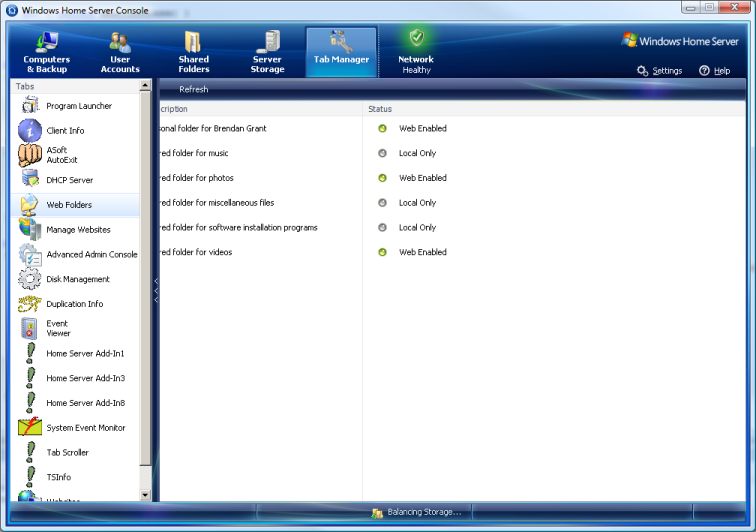756x532 pixels.
Task: Click the miscellaneous files status indicator
Action: [382, 203]
